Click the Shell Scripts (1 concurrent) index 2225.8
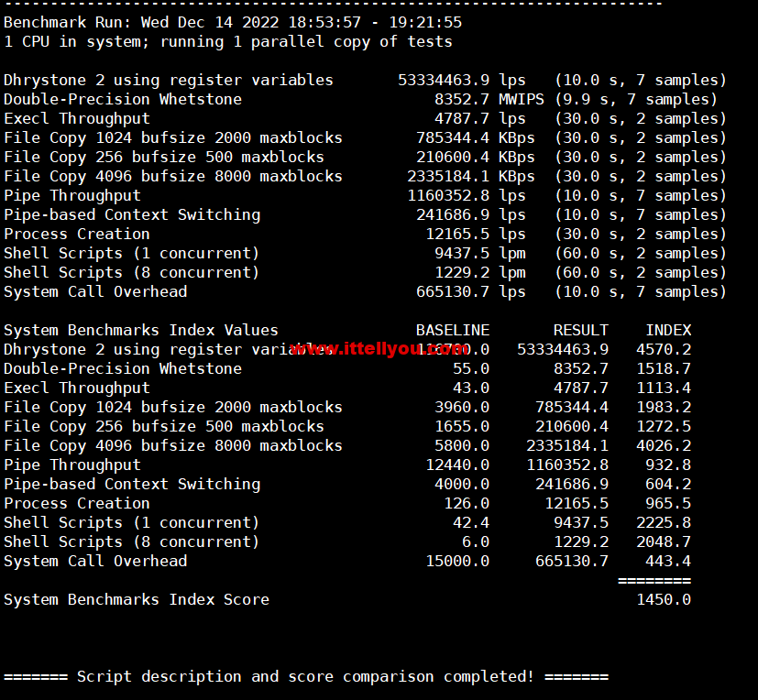The width and height of the screenshot is (758, 700). click(x=664, y=522)
